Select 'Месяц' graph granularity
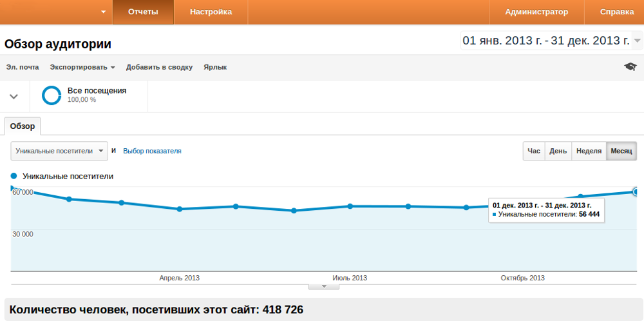 click(621, 151)
